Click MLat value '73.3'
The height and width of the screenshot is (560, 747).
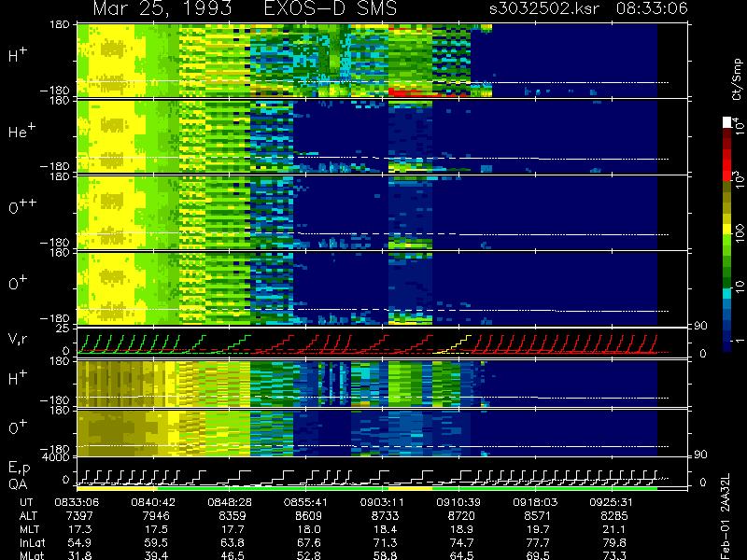[x=614, y=555]
